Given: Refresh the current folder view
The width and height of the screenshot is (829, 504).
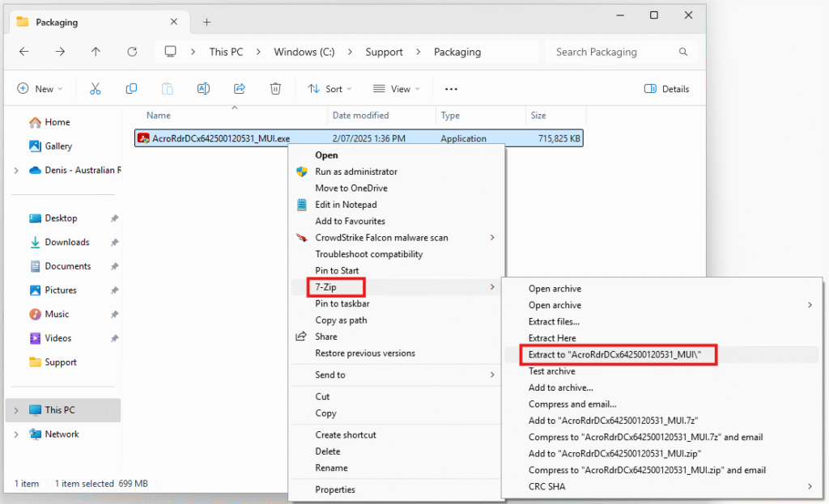Looking at the screenshot, I should [132, 52].
